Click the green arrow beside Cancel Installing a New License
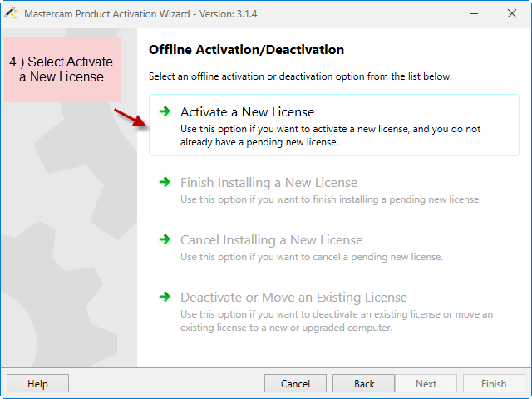Screen dimensions: 532x399 pos(165,239)
